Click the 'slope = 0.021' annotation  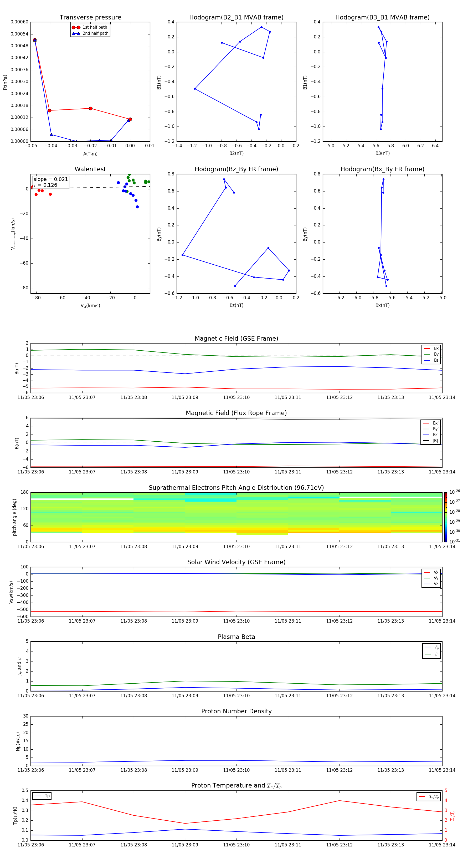(50, 179)
